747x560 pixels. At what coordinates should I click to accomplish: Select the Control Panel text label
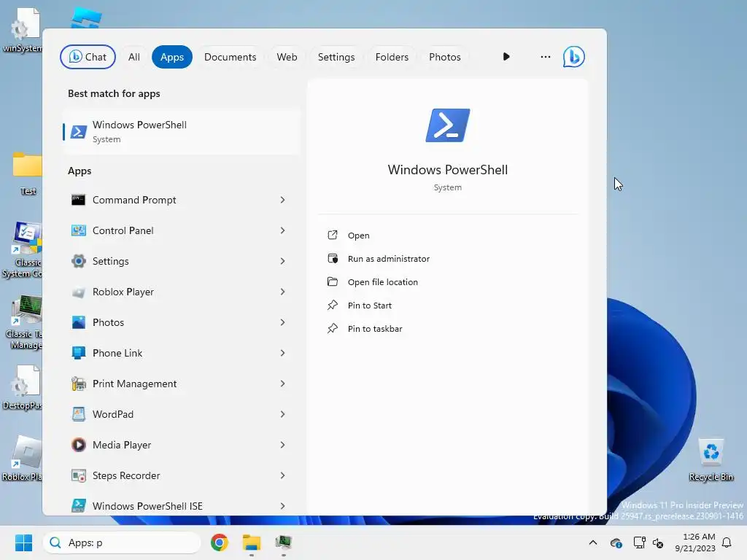pyautogui.click(x=123, y=230)
